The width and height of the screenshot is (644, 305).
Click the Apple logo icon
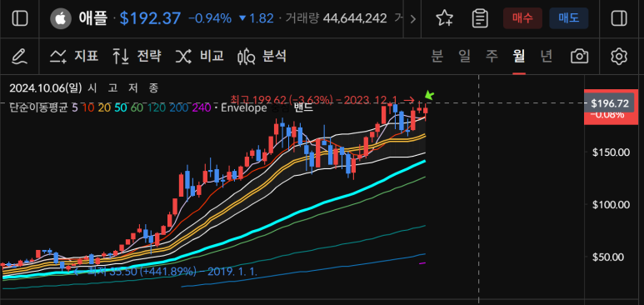(61, 18)
